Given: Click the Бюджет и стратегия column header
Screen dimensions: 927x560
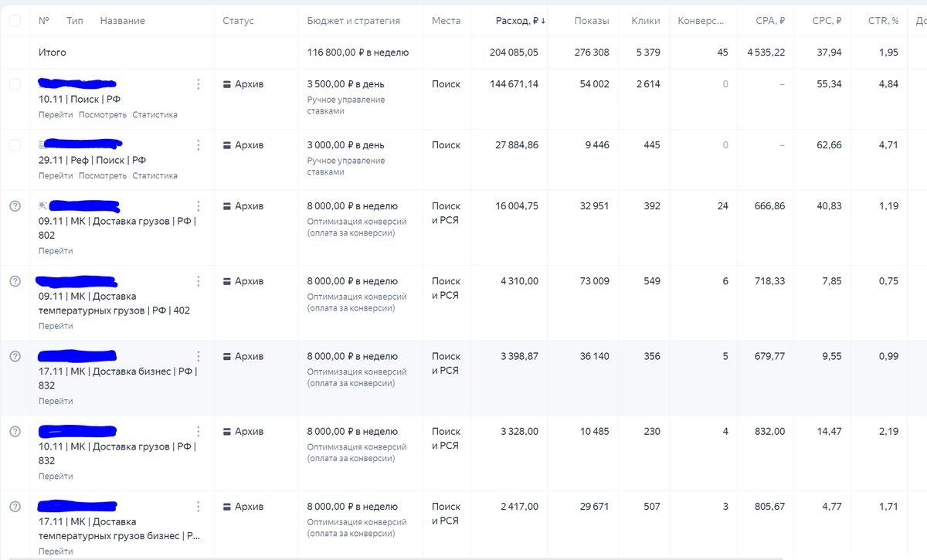Looking at the screenshot, I should point(354,21).
